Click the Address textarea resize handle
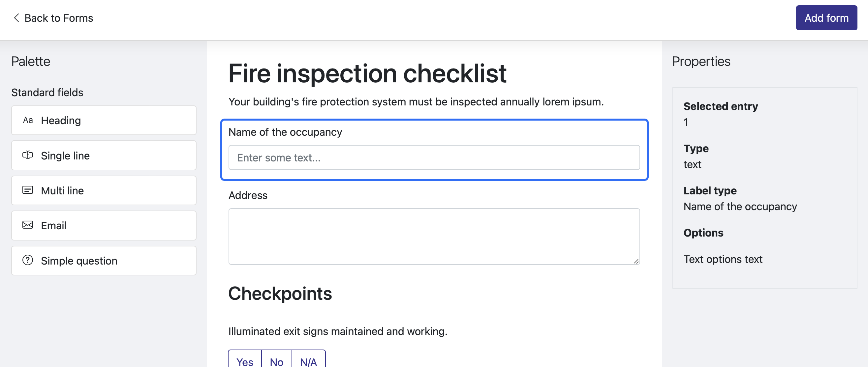Viewport: 868px width, 367px height. [x=636, y=261]
